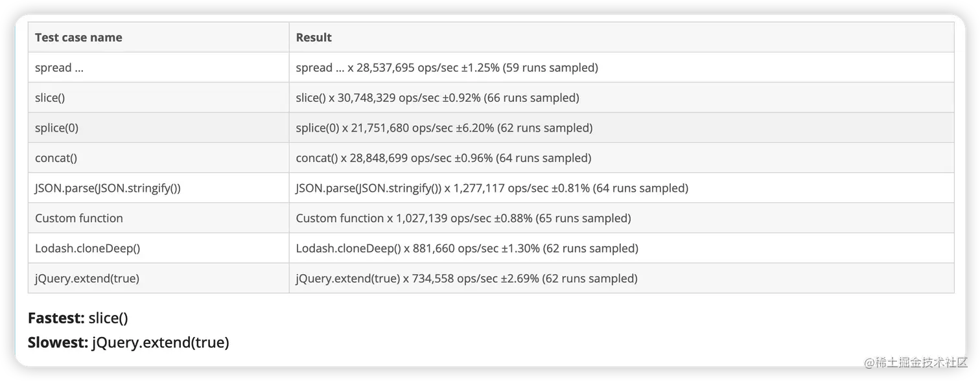Click the "Result" column header

(314, 38)
